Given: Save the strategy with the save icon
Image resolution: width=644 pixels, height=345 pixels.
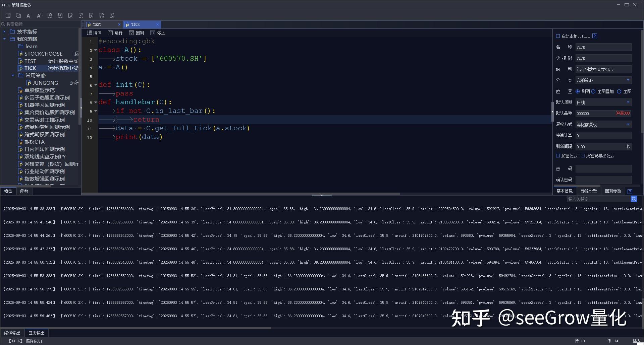Looking at the screenshot, I should (x=8, y=15).
